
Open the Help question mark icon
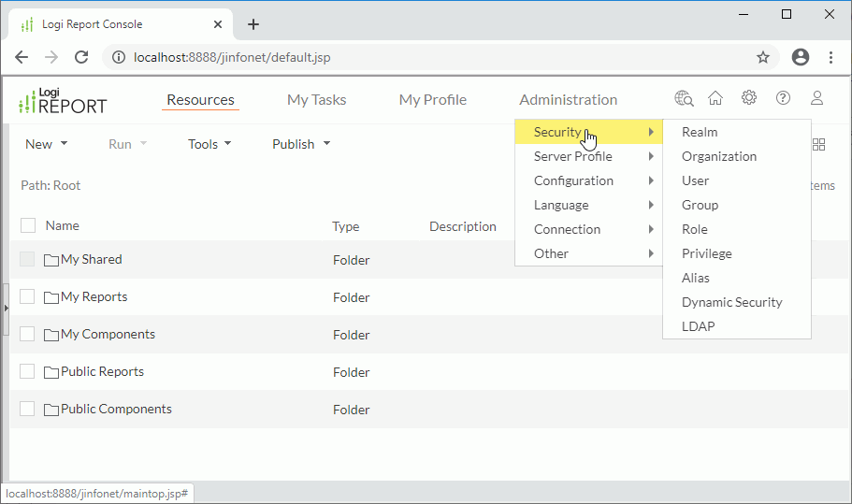[x=784, y=98]
